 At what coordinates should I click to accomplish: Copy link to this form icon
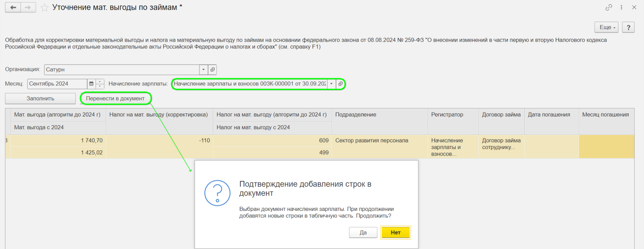click(609, 7)
